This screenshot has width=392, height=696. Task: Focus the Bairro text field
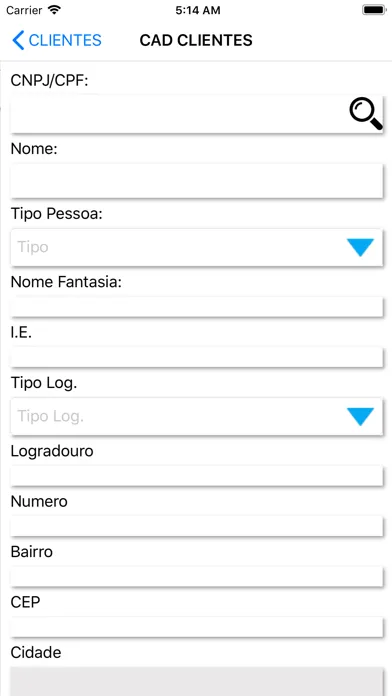pyautogui.click(x=197, y=577)
